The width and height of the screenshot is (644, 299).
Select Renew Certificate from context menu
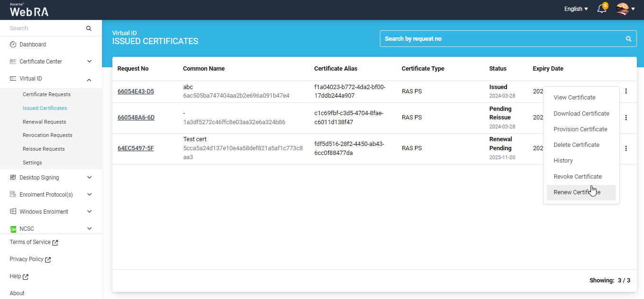(x=577, y=192)
